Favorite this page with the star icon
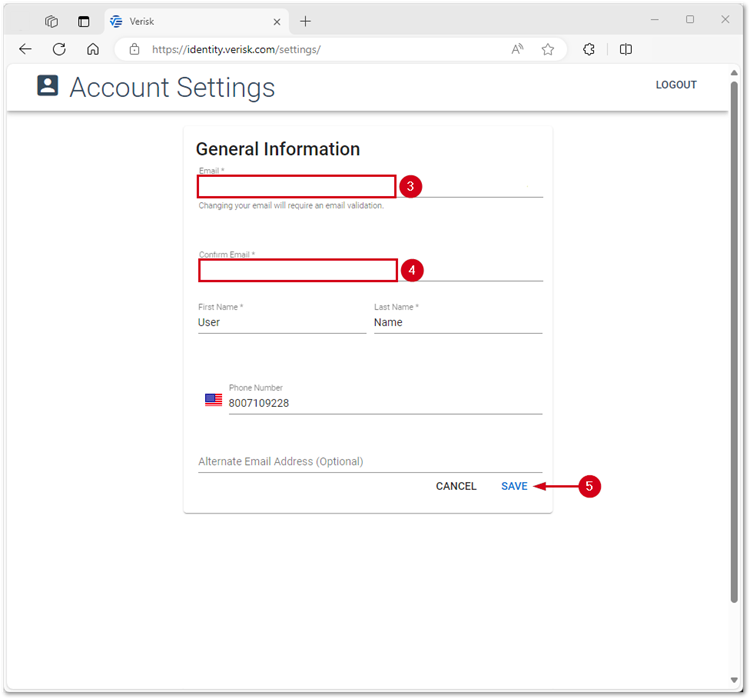The height and width of the screenshot is (699, 750). point(548,49)
